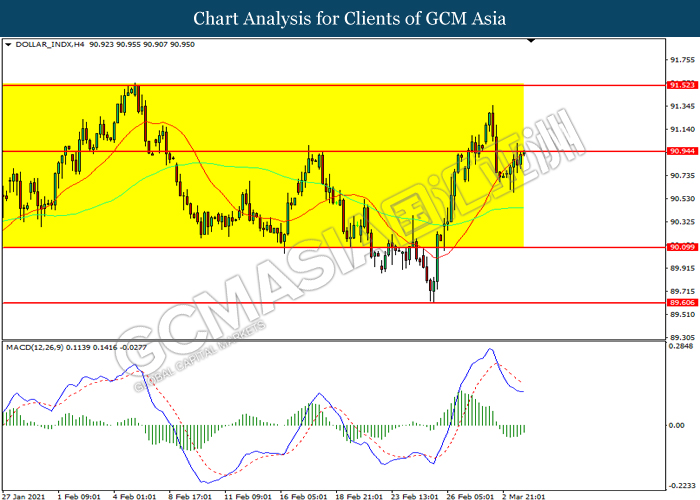Click the 1 Feb 09:01 time label
Image resolution: width=700 pixels, height=500 pixels.
tap(79, 496)
